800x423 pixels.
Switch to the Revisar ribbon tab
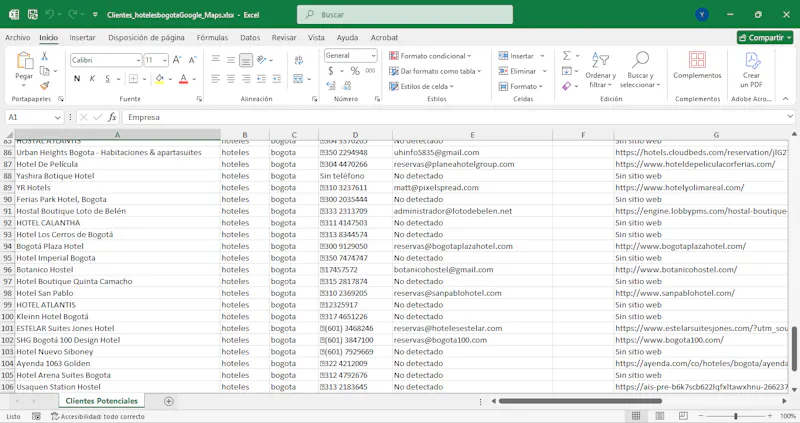pos(284,37)
